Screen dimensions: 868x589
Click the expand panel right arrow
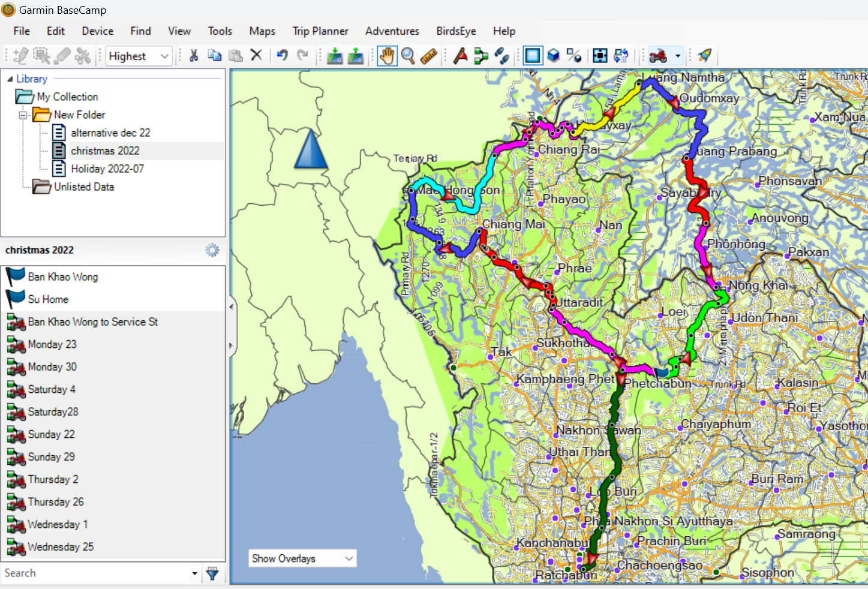232,345
